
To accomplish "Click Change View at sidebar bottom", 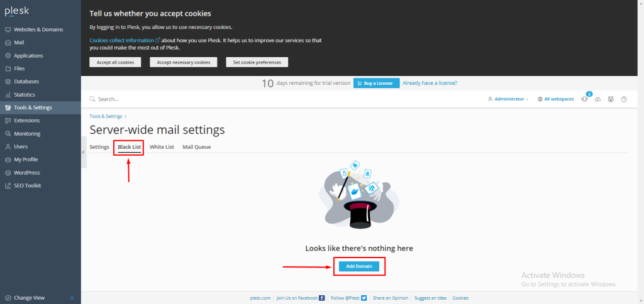I will pyautogui.click(x=29, y=298).
